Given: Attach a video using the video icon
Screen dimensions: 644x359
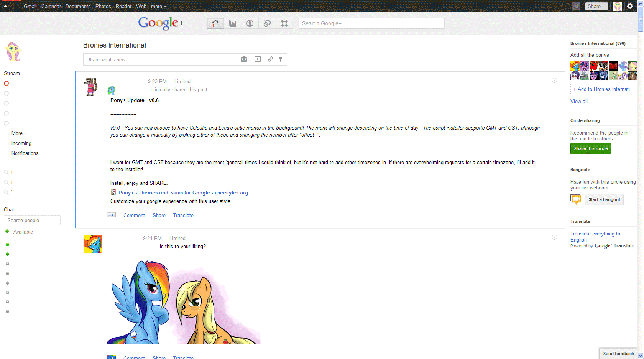Looking at the screenshot, I should (x=258, y=59).
